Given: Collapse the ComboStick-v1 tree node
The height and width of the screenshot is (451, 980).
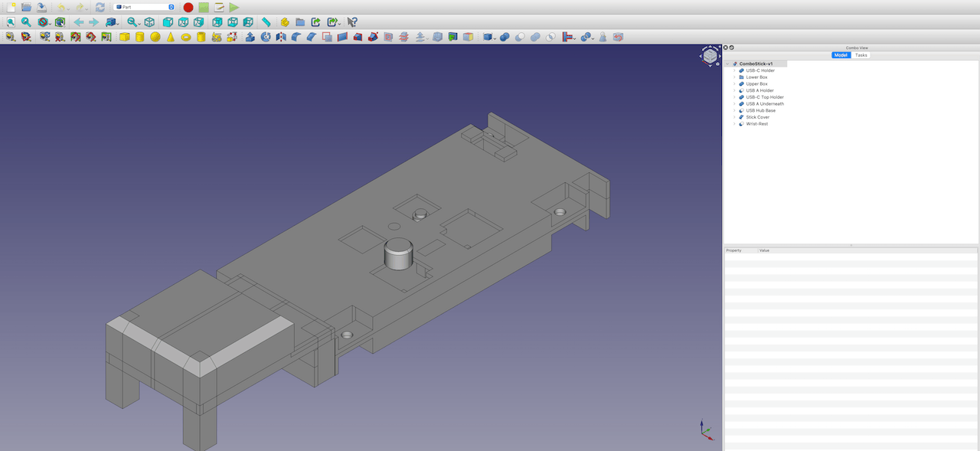Looking at the screenshot, I should [x=728, y=64].
